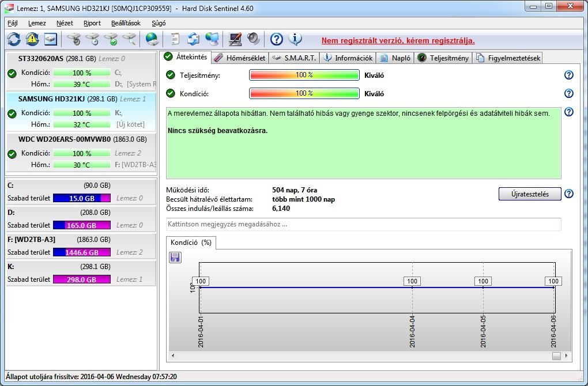Viewport: 588px width, 386px height.
Task: Click the help icon next to Kondíció bar
Action: (x=569, y=93)
